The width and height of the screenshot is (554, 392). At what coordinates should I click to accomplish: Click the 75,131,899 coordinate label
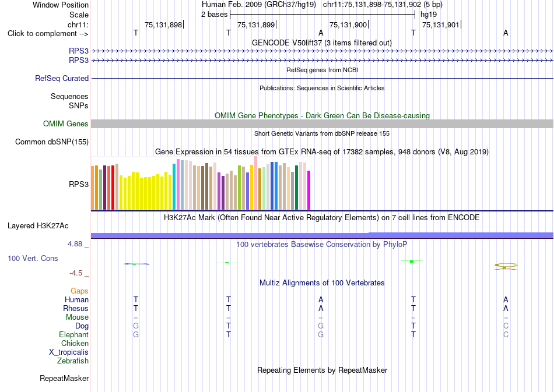coord(256,24)
